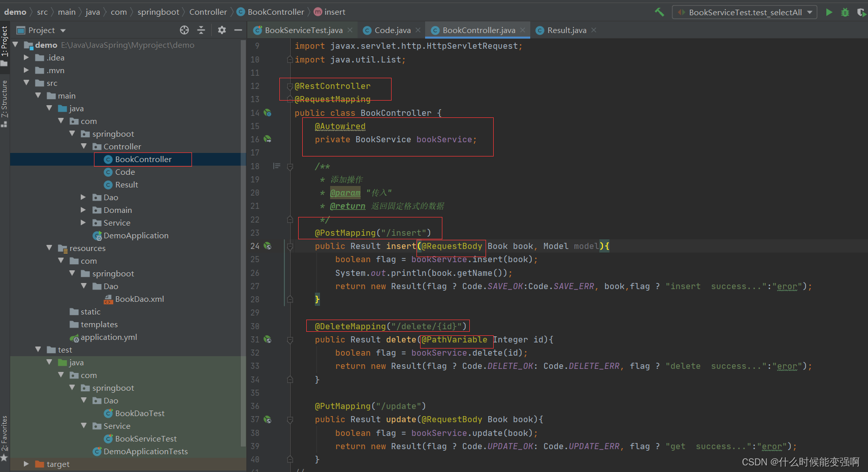868x472 pixels.
Task: Click the demo breadcrumb
Action: point(15,12)
